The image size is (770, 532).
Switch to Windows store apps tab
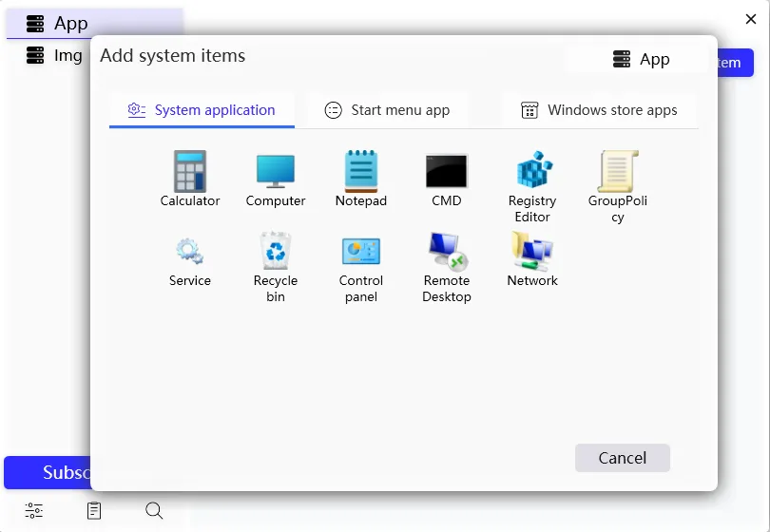[600, 110]
